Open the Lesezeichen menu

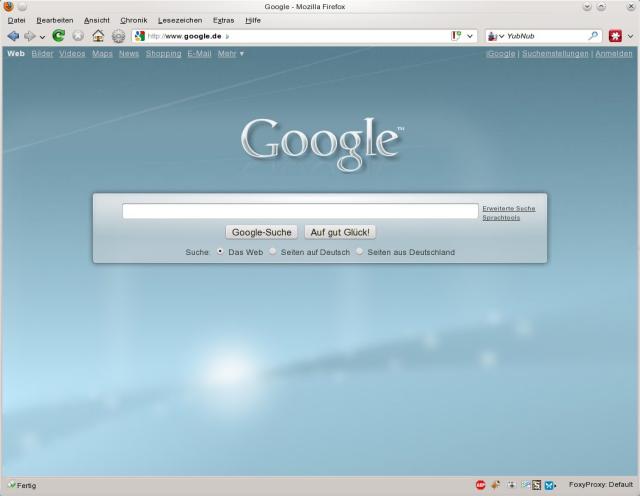pos(180,20)
